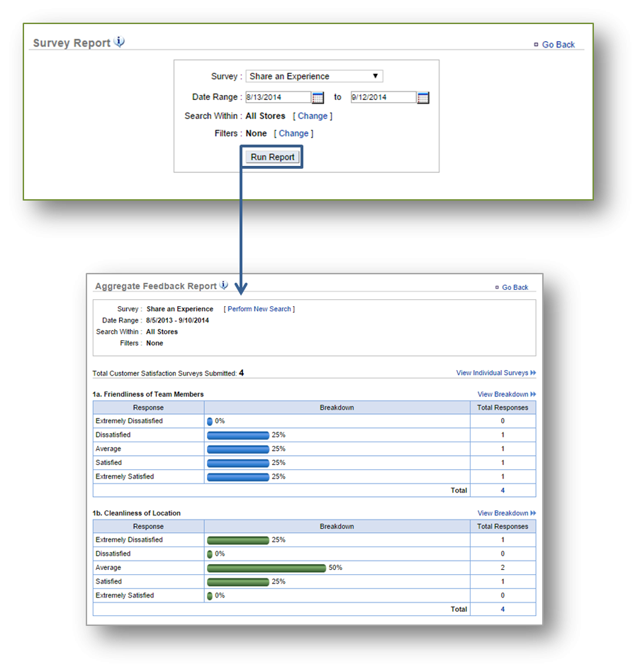Click the 50% Average progress bar for Cleanliness
The height and width of the screenshot is (672, 640).
coord(266,567)
